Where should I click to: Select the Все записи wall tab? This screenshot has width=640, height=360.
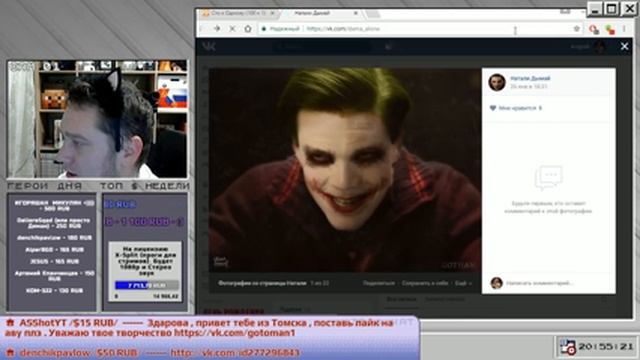pos(401,299)
